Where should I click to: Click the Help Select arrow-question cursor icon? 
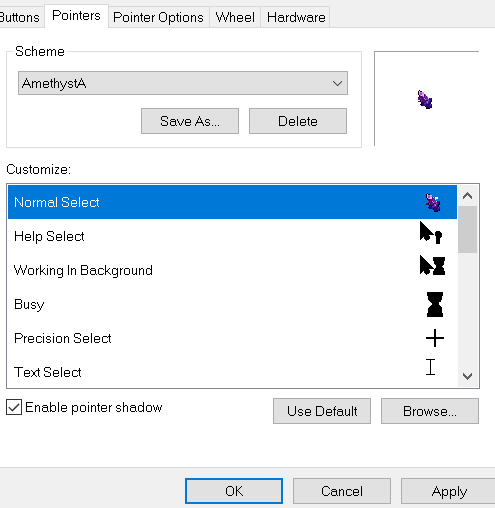pyautogui.click(x=431, y=232)
